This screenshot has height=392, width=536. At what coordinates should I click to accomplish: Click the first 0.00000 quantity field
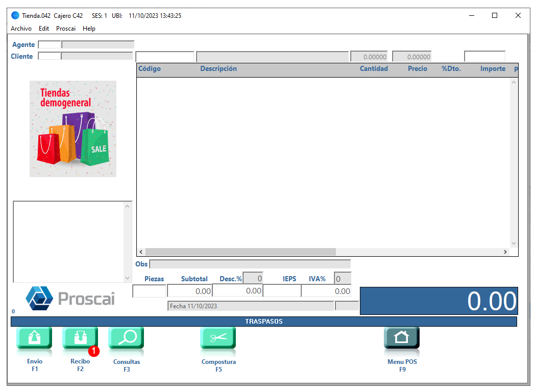369,57
